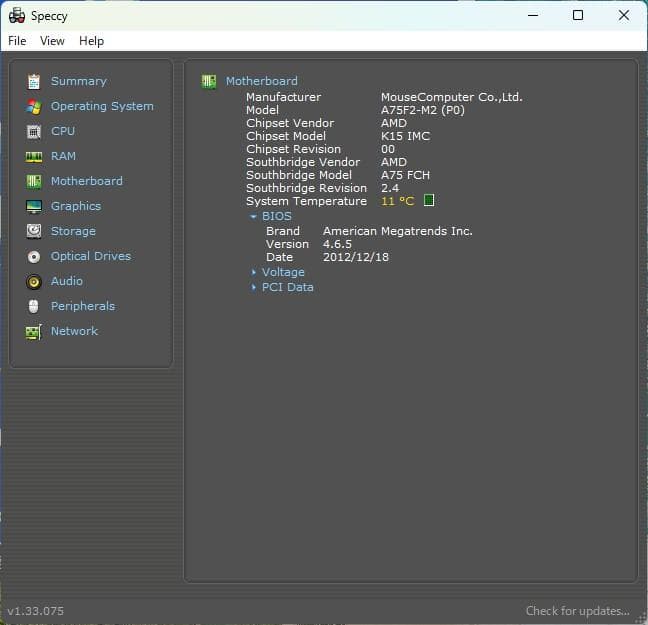Click version number v1.33.075
The image size is (648, 625).
tap(36, 611)
